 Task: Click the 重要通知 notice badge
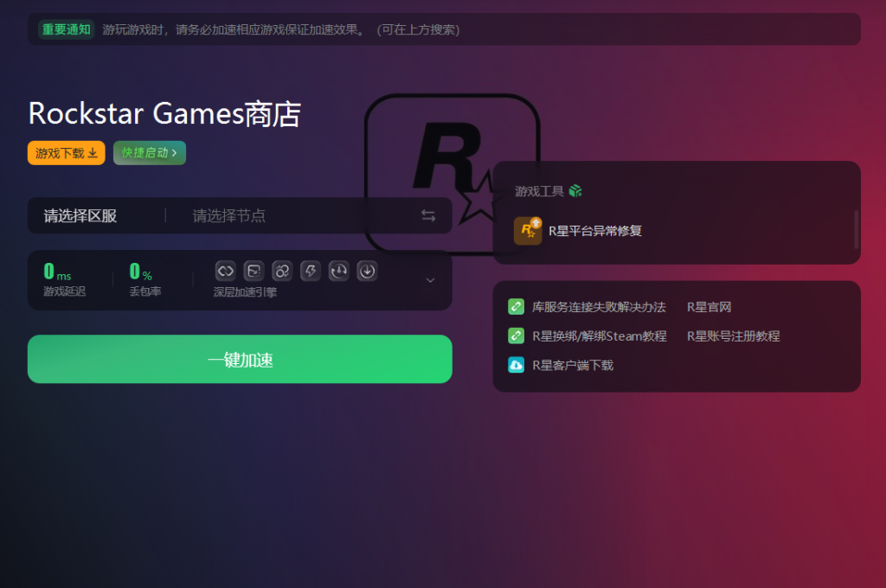(66, 29)
